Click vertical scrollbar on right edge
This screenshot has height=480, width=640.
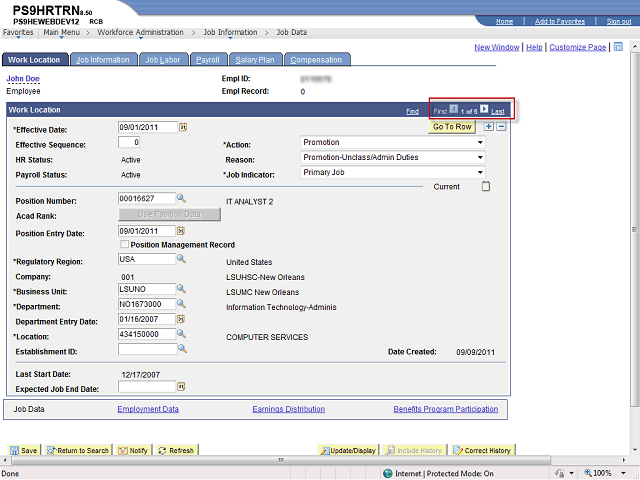tap(635, 229)
